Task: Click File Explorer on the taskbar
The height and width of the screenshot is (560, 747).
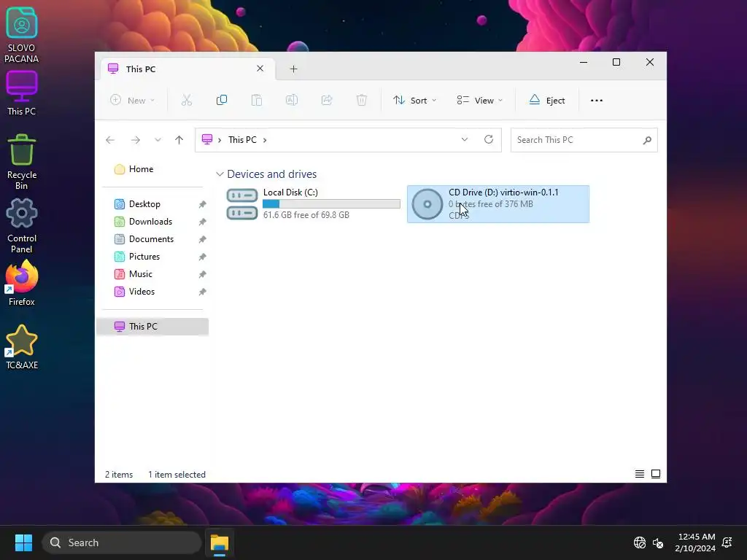Action: 220,542
